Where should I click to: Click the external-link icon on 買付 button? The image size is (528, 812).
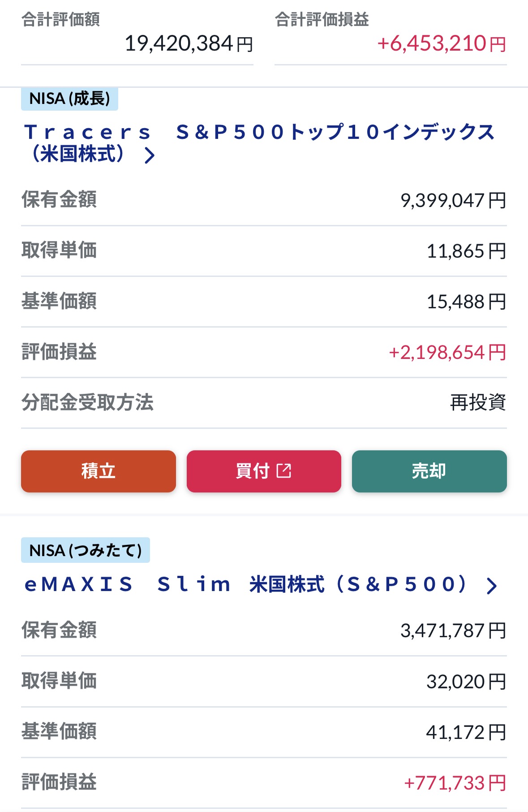(x=284, y=471)
